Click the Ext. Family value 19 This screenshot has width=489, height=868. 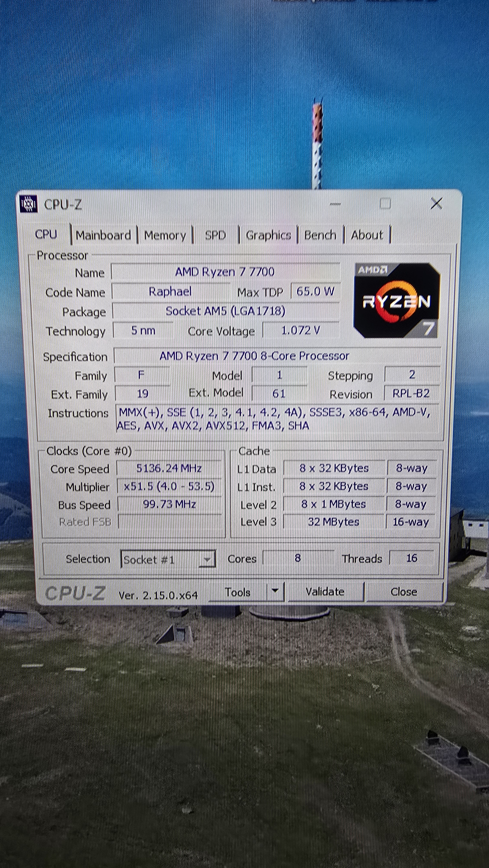click(x=143, y=394)
